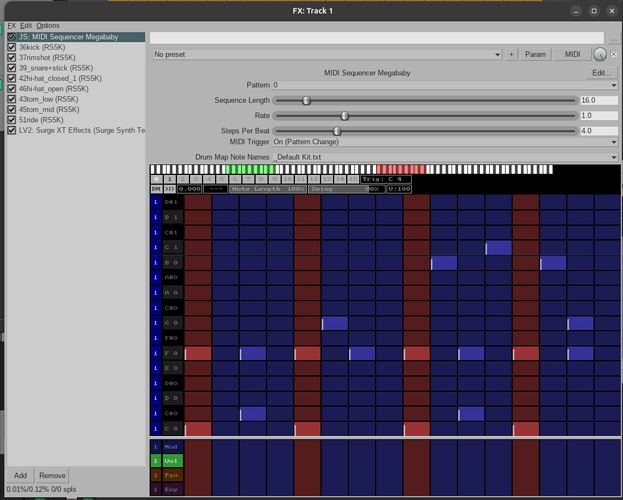Click the Sequence Length slider
Image resolution: width=623 pixels, height=500 pixels.
424,100
